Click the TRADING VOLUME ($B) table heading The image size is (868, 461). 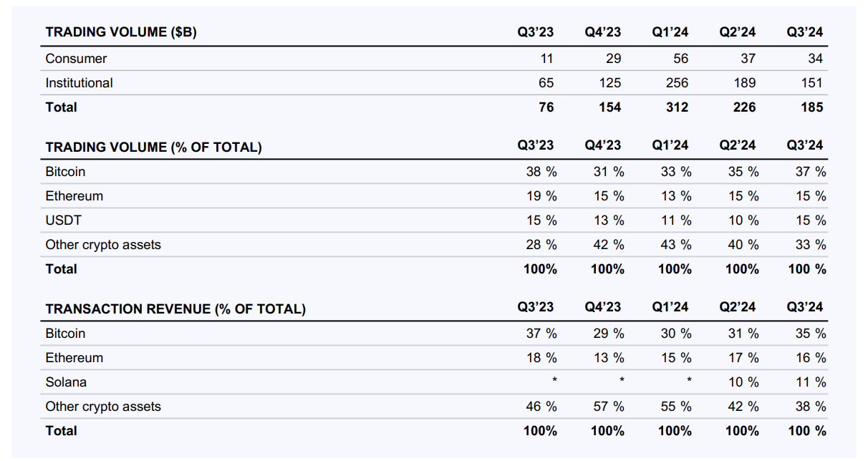[x=121, y=32]
